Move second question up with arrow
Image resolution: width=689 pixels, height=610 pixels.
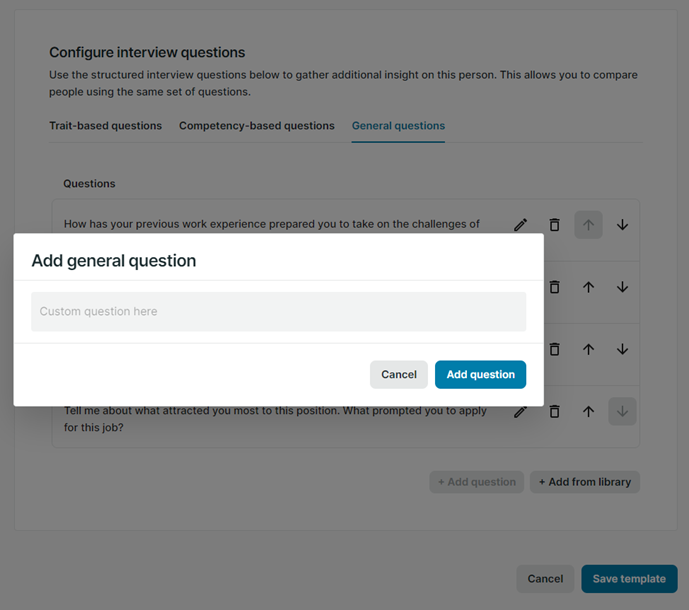pyautogui.click(x=588, y=287)
